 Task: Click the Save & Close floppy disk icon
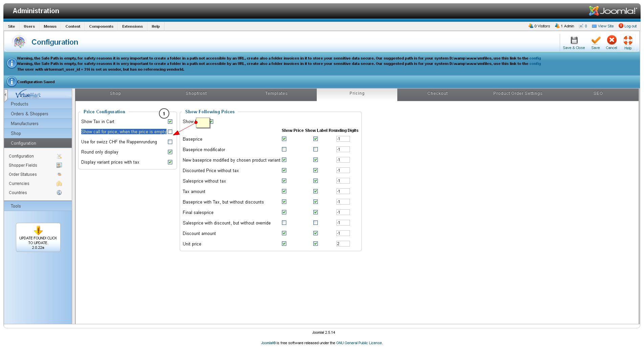(x=574, y=40)
